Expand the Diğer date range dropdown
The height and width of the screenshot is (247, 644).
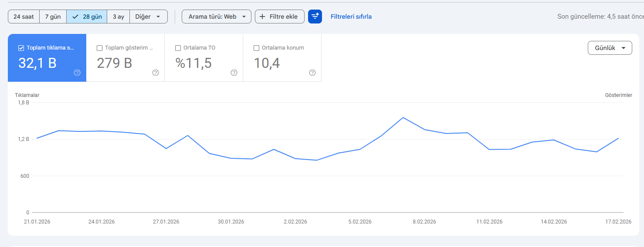(149, 17)
